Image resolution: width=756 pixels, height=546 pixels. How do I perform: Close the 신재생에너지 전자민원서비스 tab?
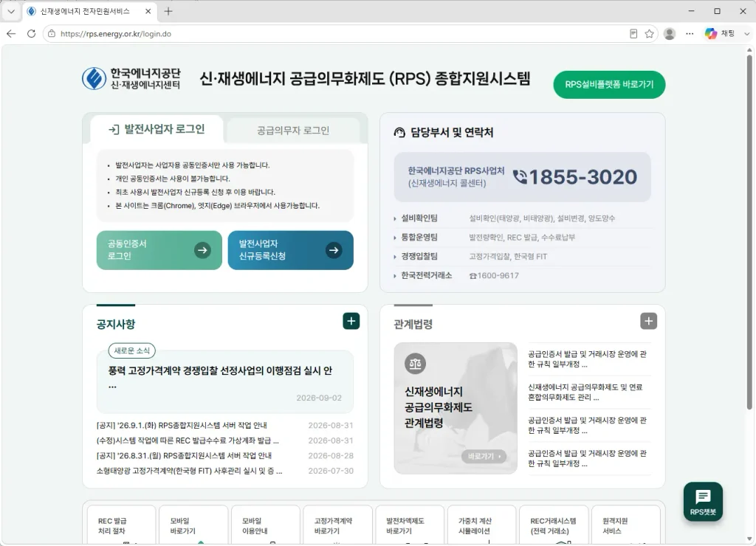point(148,11)
